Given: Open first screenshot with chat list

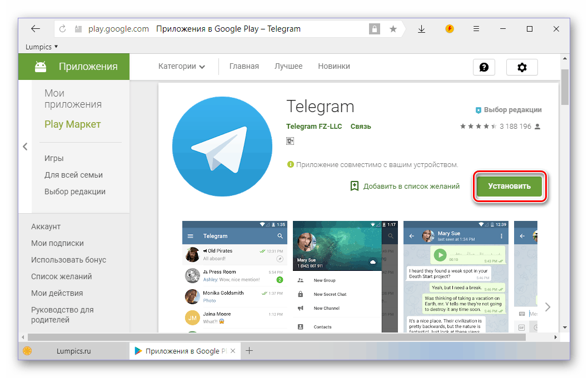Looking at the screenshot, I should pos(235,276).
